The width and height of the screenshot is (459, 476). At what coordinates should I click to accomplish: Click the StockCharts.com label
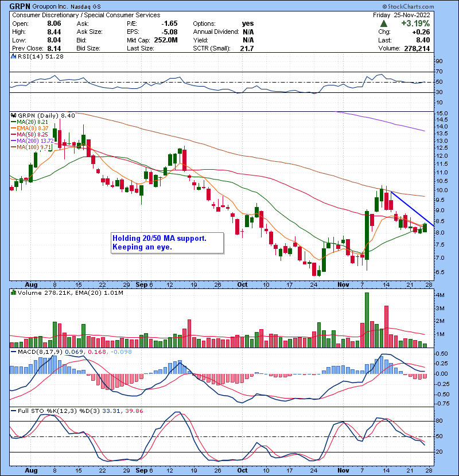click(x=409, y=6)
